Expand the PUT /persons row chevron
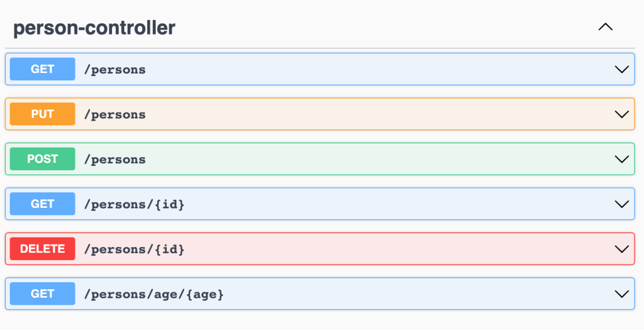644x330 pixels. (621, 114)
